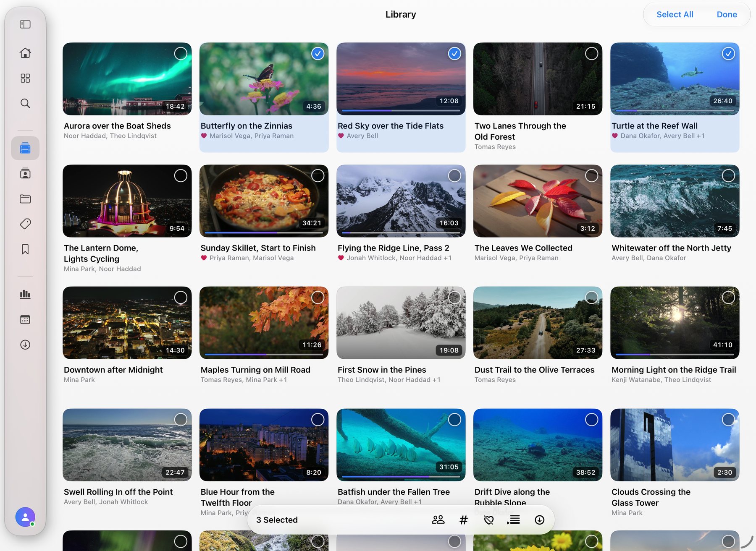Screen dimensions: 756x551
Task: Open the statistics bar chart icon
Action: pyautogui.click(x=25, y=294)
